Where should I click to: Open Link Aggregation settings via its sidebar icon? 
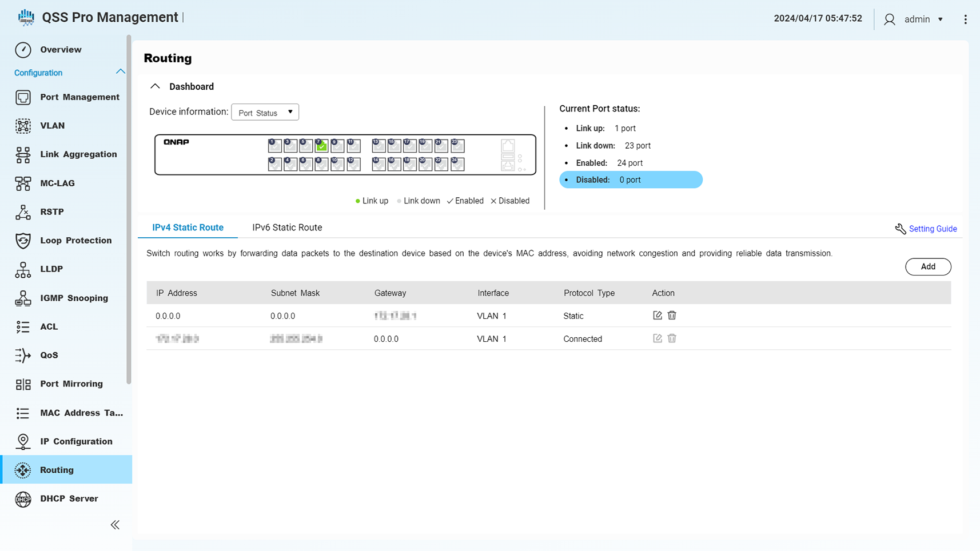coord(23,154)
